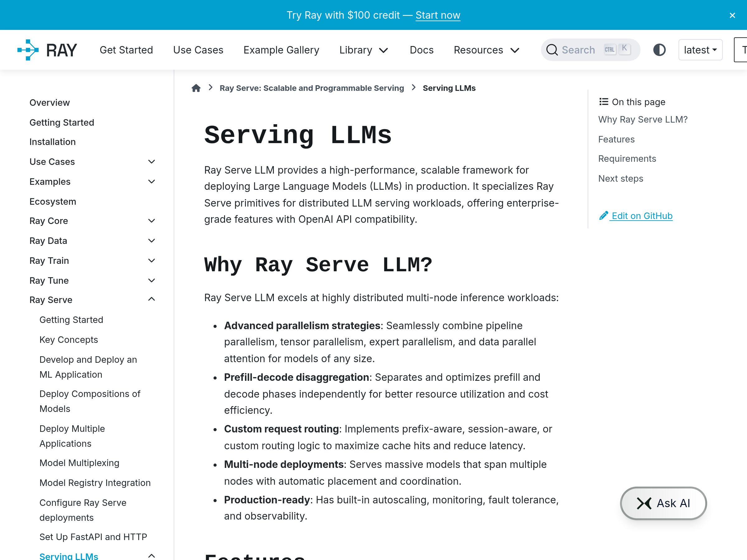Image resolution: width=747 pixels, height=560 pixels.
Task: Expand the Ray Train chevron
Action: coord(152,261)
